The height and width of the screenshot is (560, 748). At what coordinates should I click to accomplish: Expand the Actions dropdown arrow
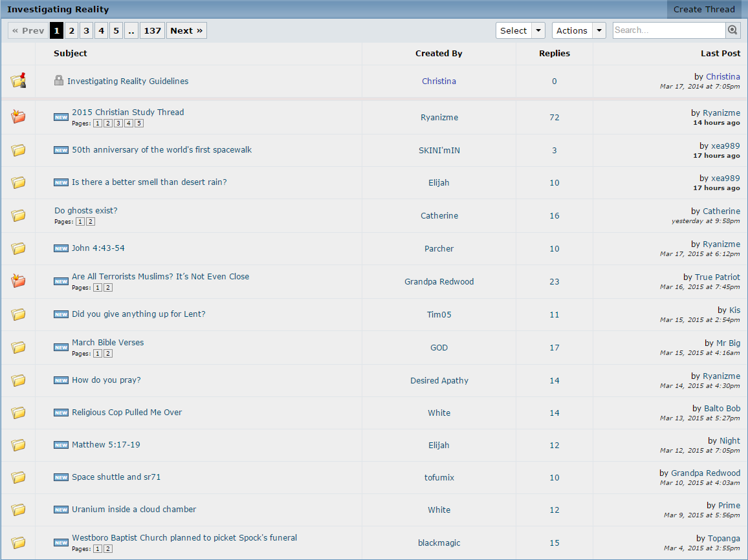[599, 30]
